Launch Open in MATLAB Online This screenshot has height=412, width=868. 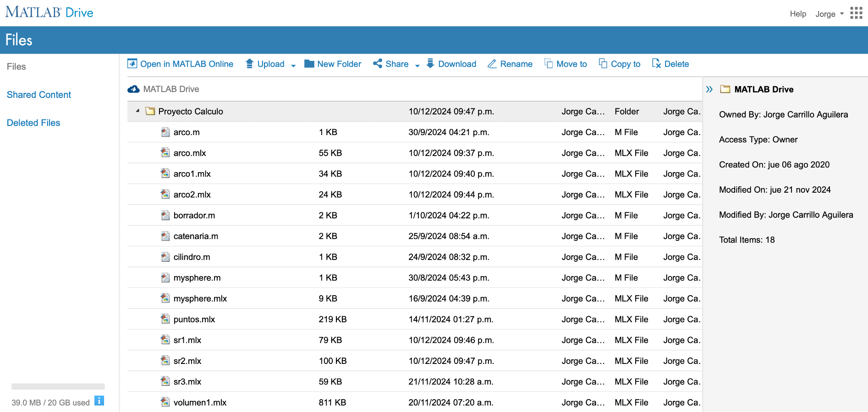pyautogui.click(x=181, y=64)
